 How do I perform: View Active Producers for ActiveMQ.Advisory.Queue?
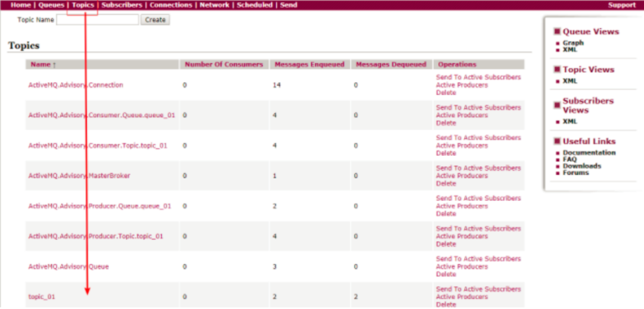[x=462, y=267]
